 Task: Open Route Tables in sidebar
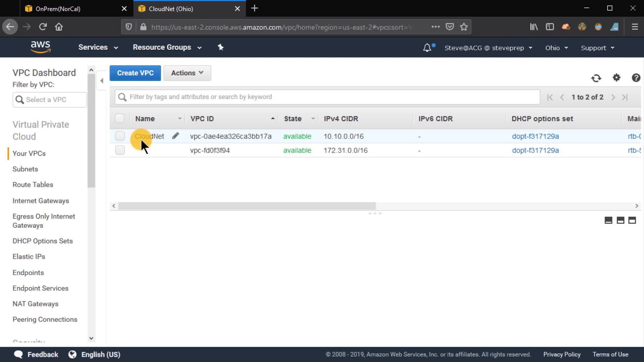[x=33, y=185]
